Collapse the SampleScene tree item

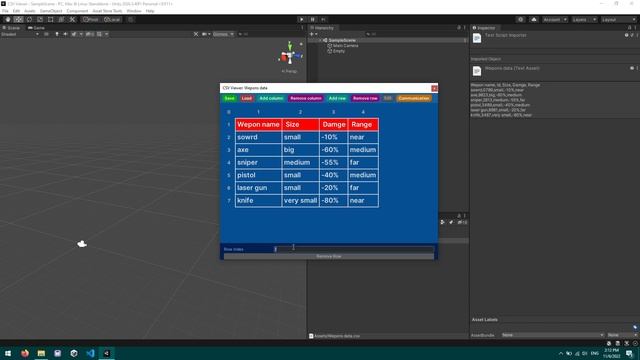320,40
